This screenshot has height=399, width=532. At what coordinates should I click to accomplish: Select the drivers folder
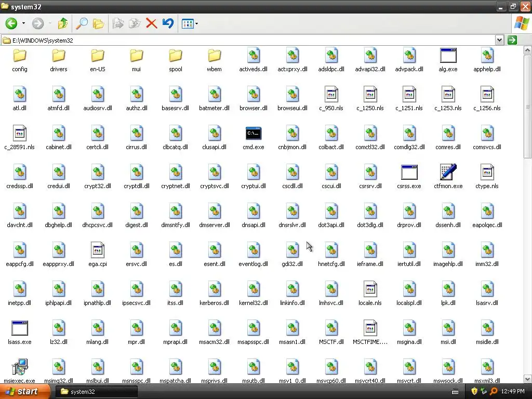[x=59, y=55]
